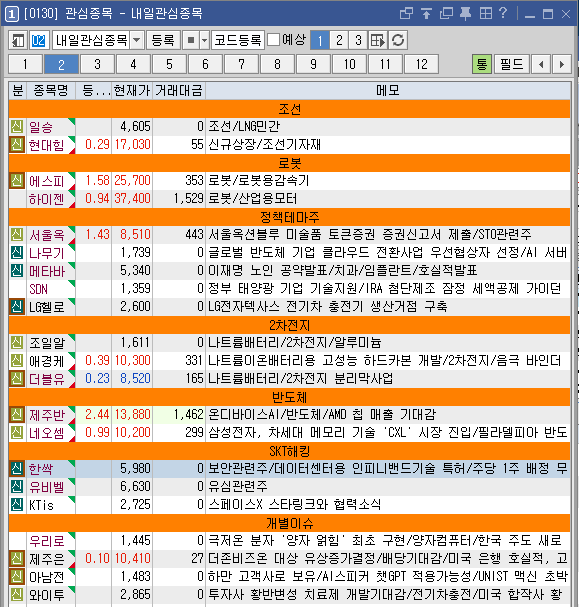Go to next tab set with right arrow

coord(562,64)
